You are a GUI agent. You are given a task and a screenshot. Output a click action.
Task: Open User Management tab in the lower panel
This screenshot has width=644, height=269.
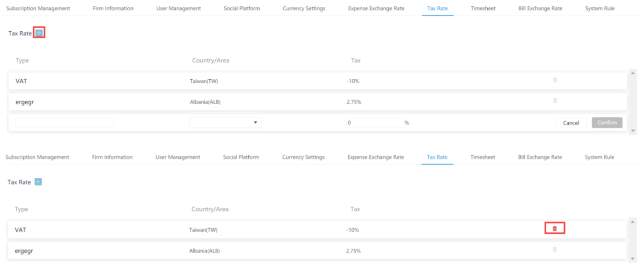pos(177,157)
